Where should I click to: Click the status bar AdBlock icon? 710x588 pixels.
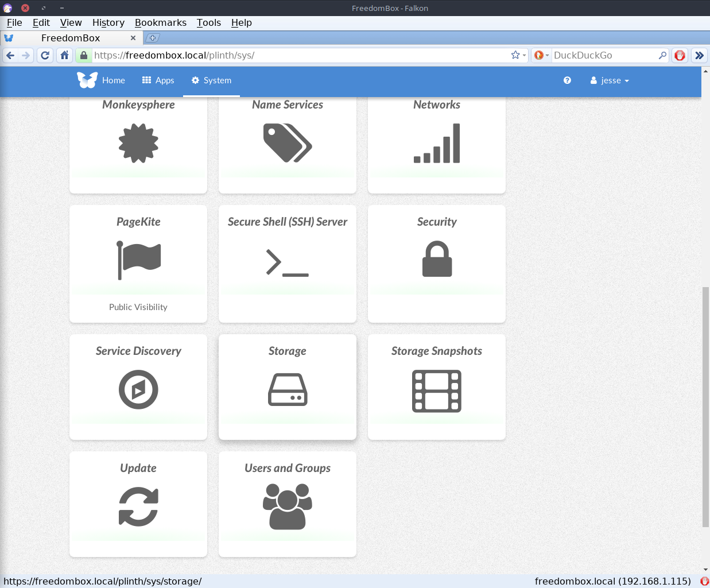tap(704, 581)
